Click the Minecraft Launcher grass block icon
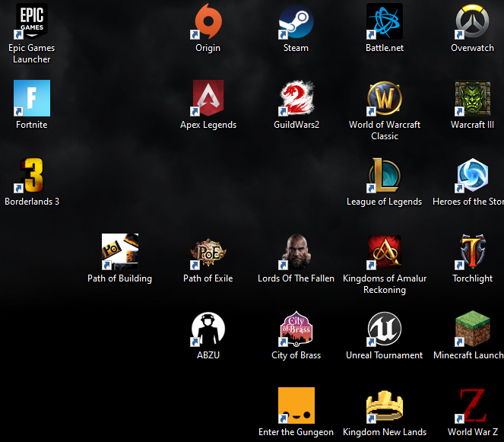The image size is (504, 442). coord(473,329)
